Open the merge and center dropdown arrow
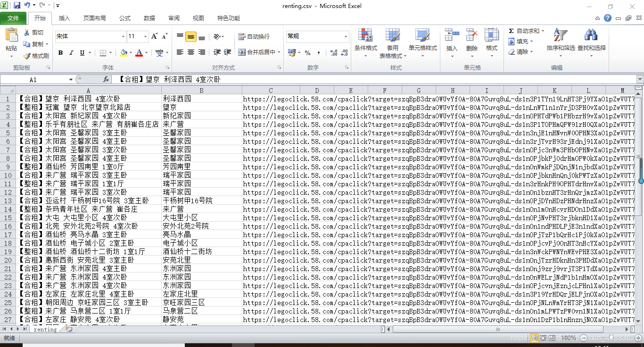 click(279, 52)
